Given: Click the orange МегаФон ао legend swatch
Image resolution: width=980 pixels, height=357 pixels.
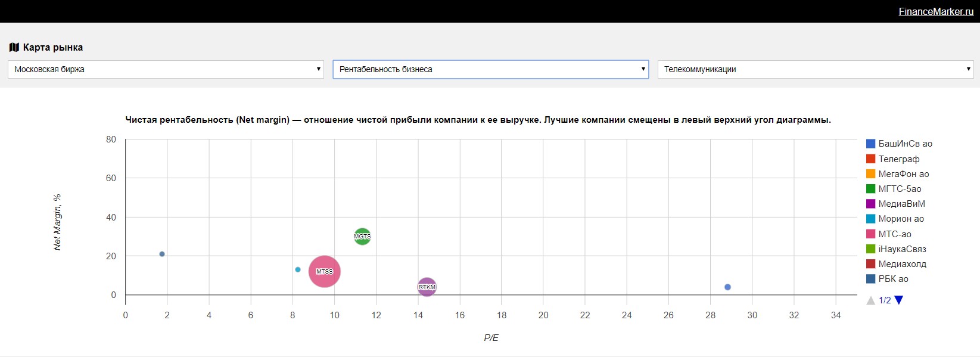Looking at the screenshot, I should pos(870,174).
